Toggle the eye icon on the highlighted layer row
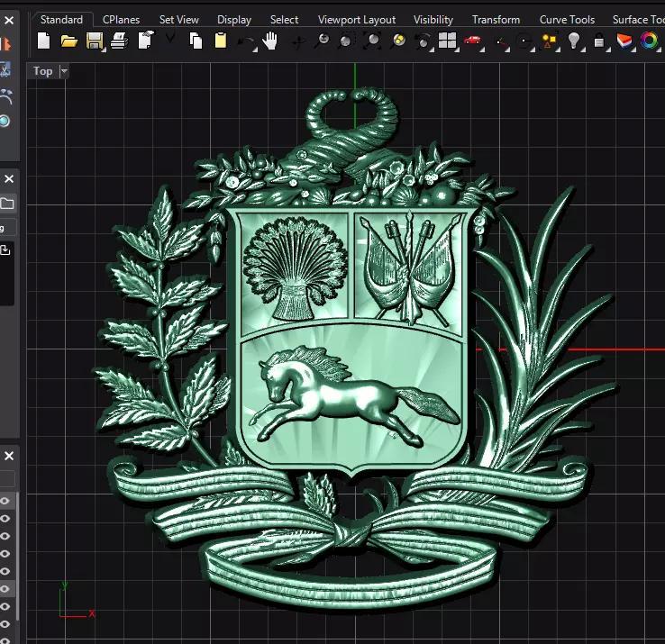Screen dimensions: 665x644 5,589
